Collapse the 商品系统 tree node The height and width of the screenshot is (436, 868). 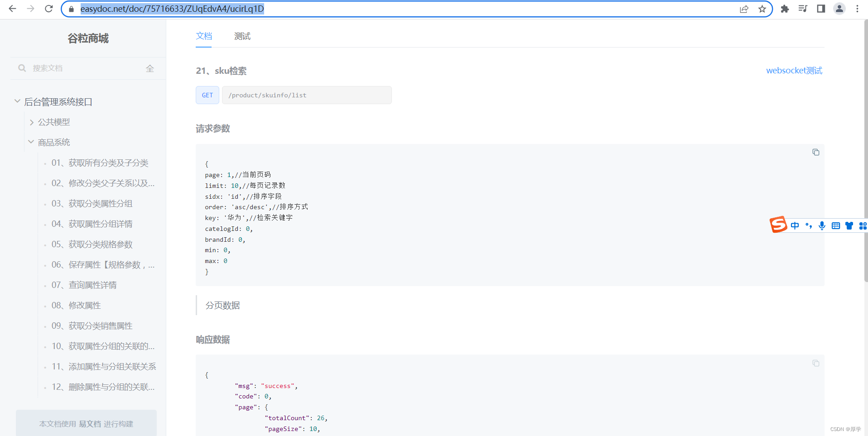coord(31,142)
